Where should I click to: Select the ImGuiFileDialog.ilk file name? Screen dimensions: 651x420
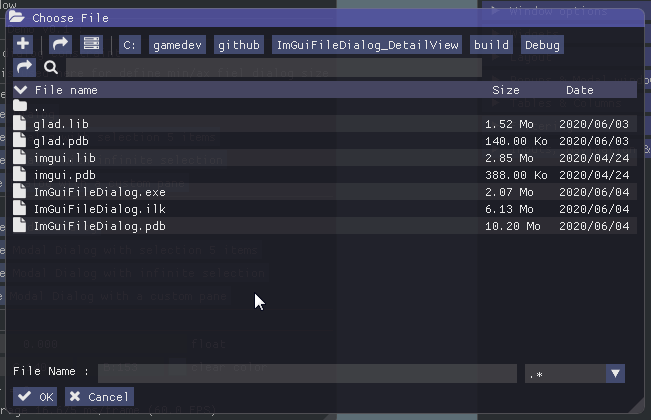click(100, 209)
